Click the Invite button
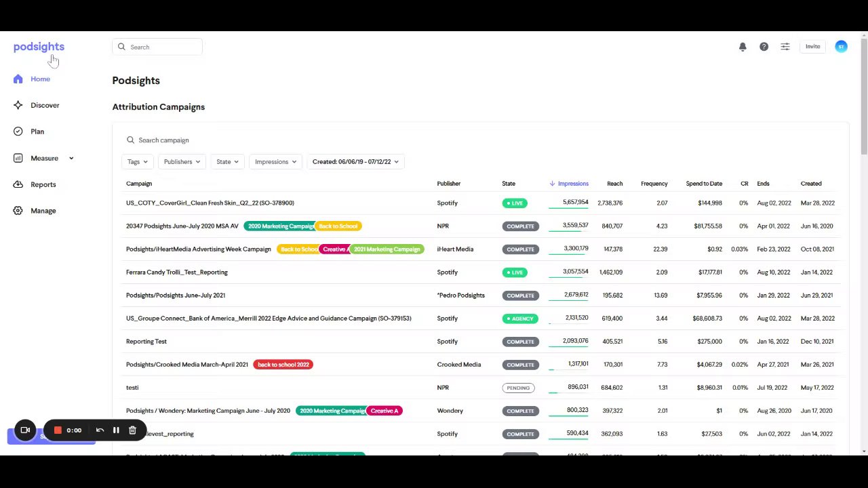Screen dimensions: 868x488 (812, 47)
